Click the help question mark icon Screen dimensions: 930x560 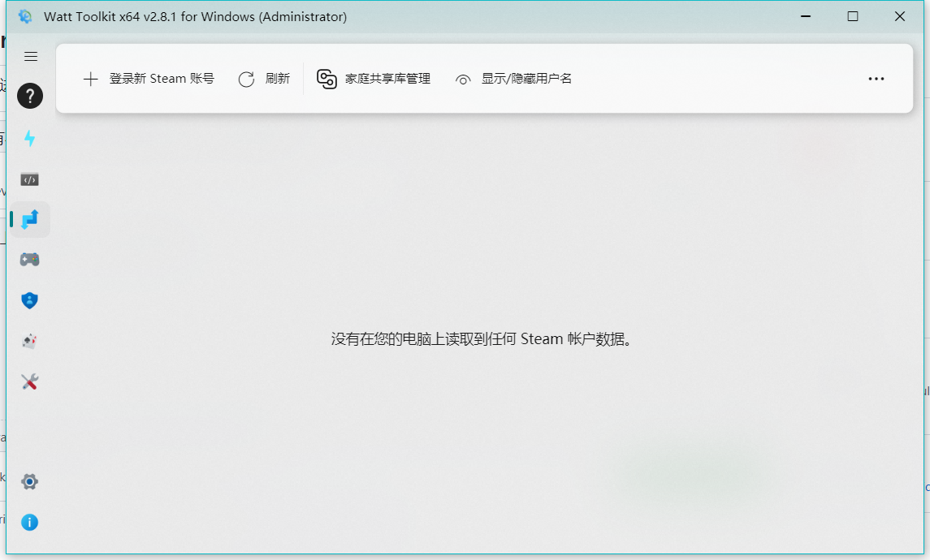coord(30,96)
